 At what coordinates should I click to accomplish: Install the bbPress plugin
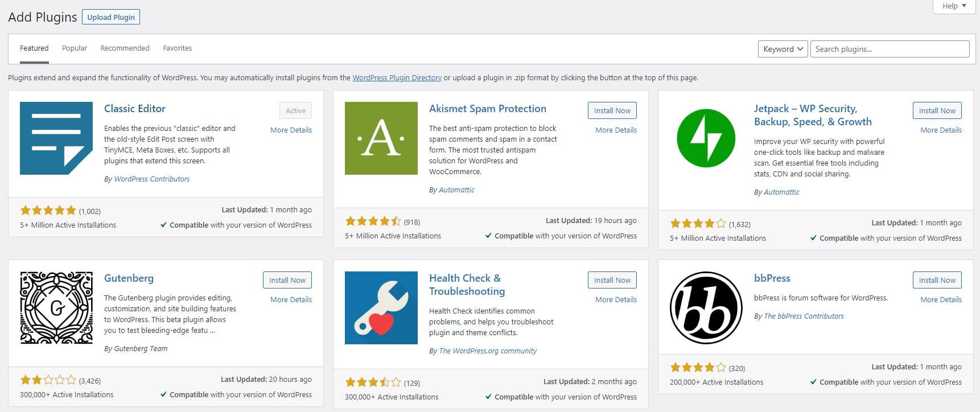coord(937,280)
